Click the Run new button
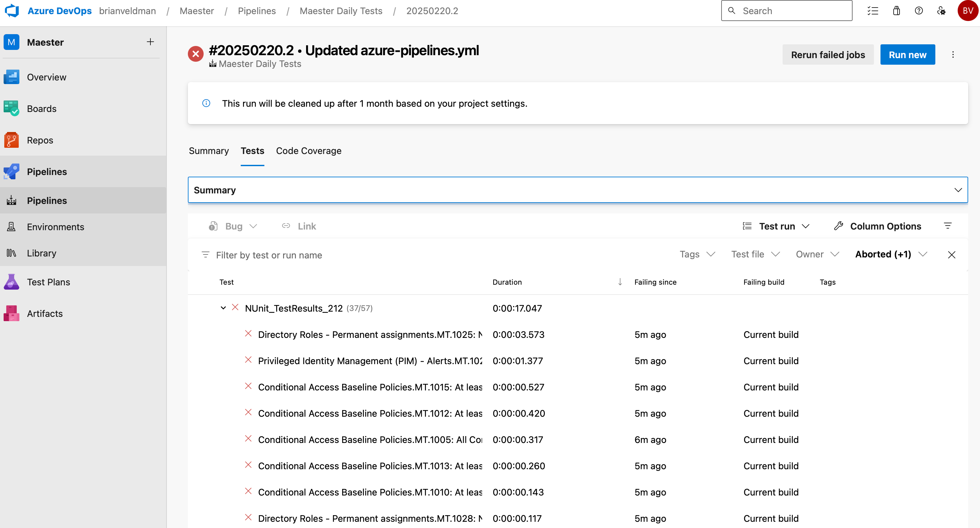The image size is (980, 528). (908, 55)
